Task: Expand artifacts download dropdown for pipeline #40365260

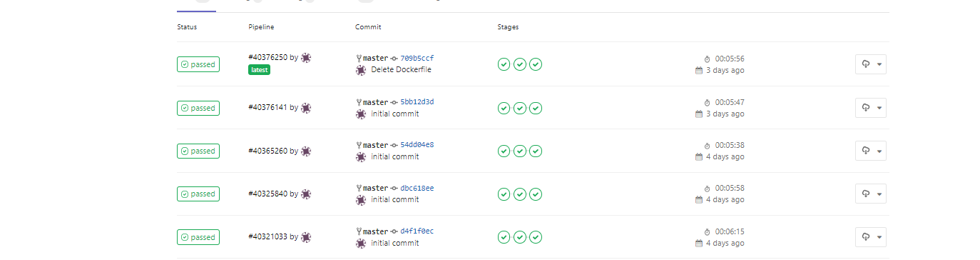Action: [871, 151]
